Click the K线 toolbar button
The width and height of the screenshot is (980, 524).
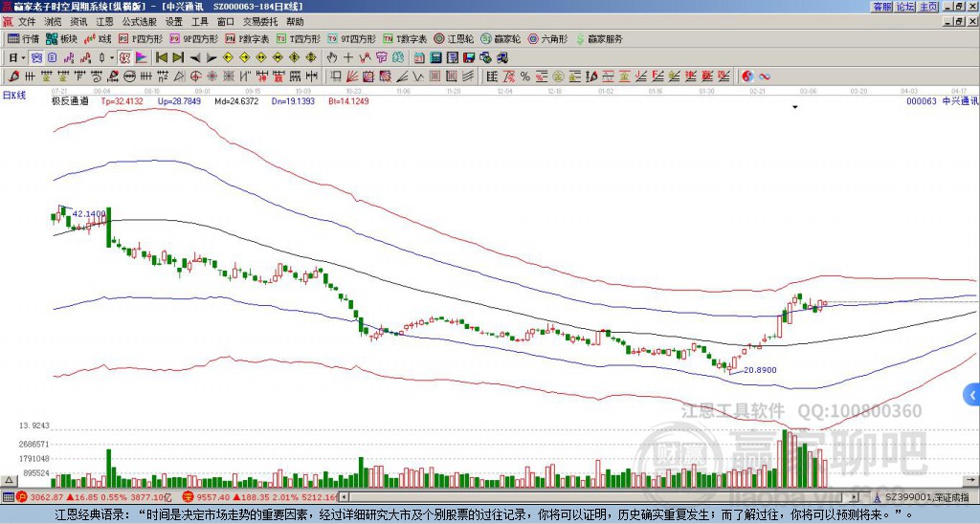(x=98, y=38)
